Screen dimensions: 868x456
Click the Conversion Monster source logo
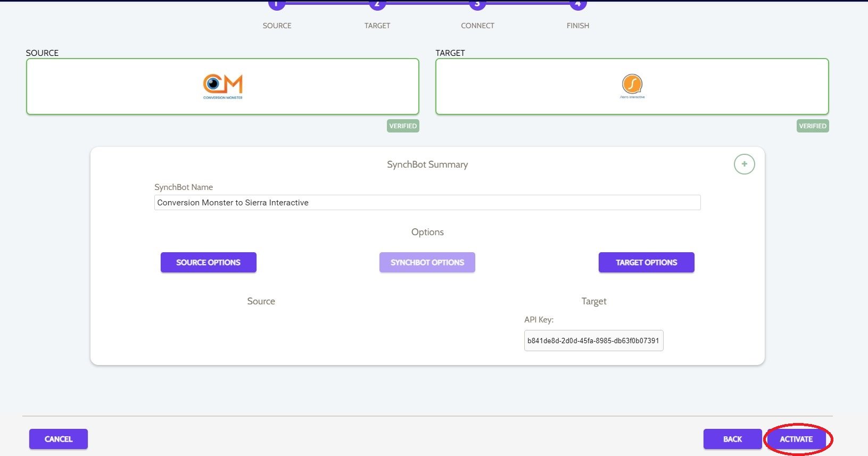point(223,86)
